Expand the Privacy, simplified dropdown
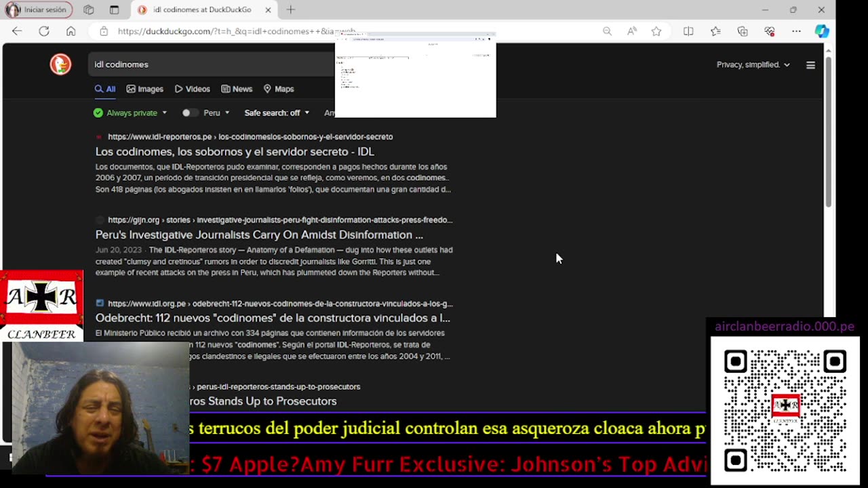Image resolution: width=868 pixels, height=488 pixels. point(753,64)
